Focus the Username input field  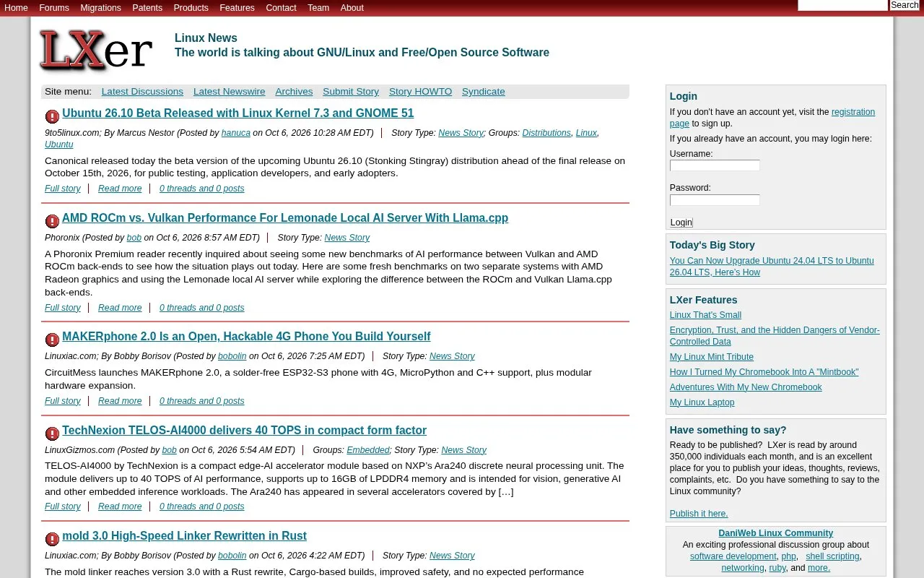tap(715, 165)
